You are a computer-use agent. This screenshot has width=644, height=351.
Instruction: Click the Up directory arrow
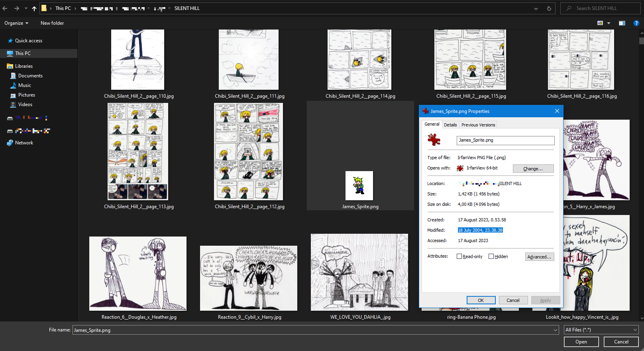click(x=34, y=8)
